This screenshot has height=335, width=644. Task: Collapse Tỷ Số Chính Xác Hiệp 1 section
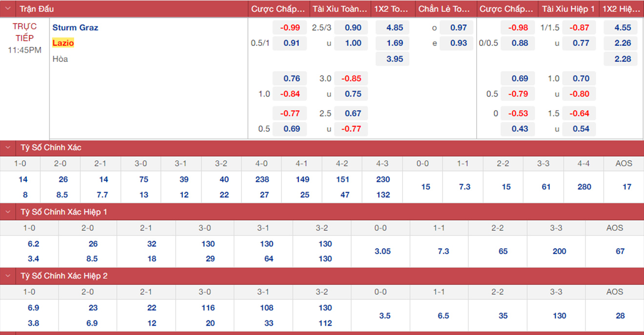tap(7, 212)
